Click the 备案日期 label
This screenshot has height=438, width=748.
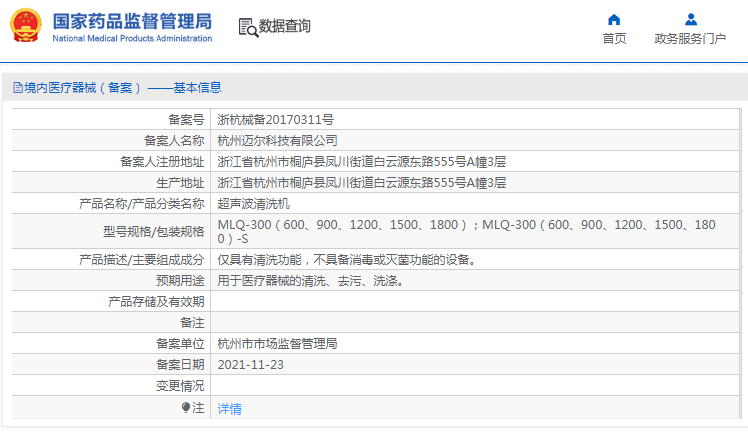[x=180, y=365]
